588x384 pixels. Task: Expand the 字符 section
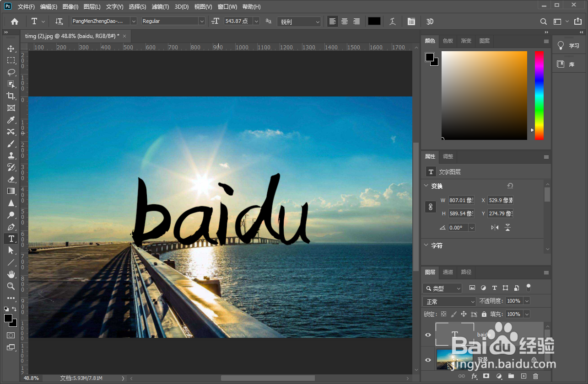[x=426, y=245]
